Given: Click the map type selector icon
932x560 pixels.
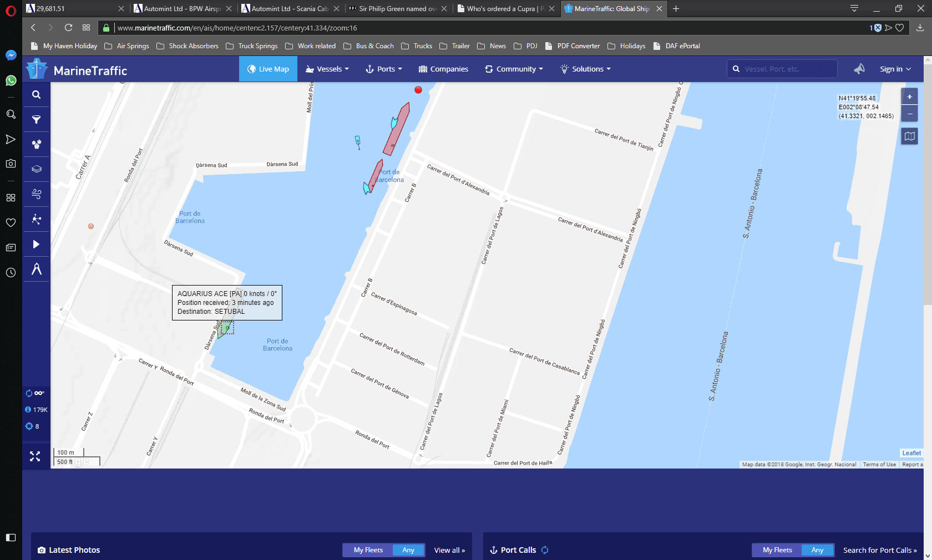Looking at the screenshot, I should click(x=909, y=136).
